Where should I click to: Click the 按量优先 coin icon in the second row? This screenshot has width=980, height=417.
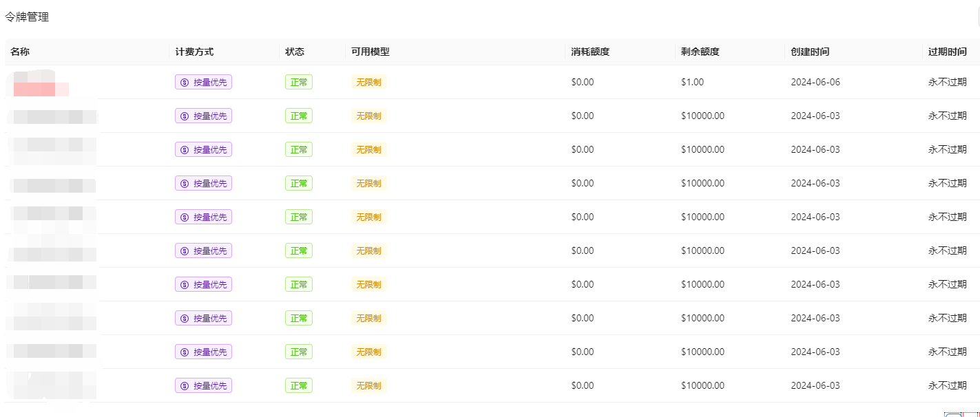click(185, 116)
